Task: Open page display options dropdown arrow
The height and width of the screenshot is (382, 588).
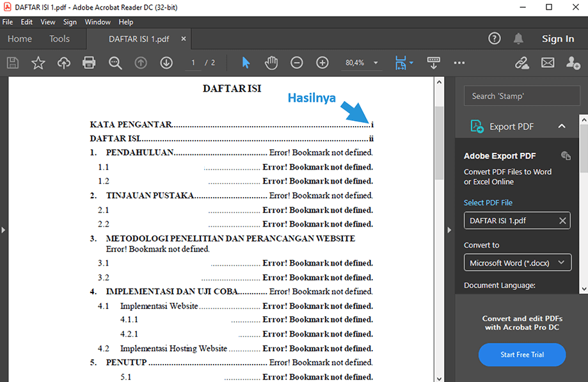Action: click(411, 63)
